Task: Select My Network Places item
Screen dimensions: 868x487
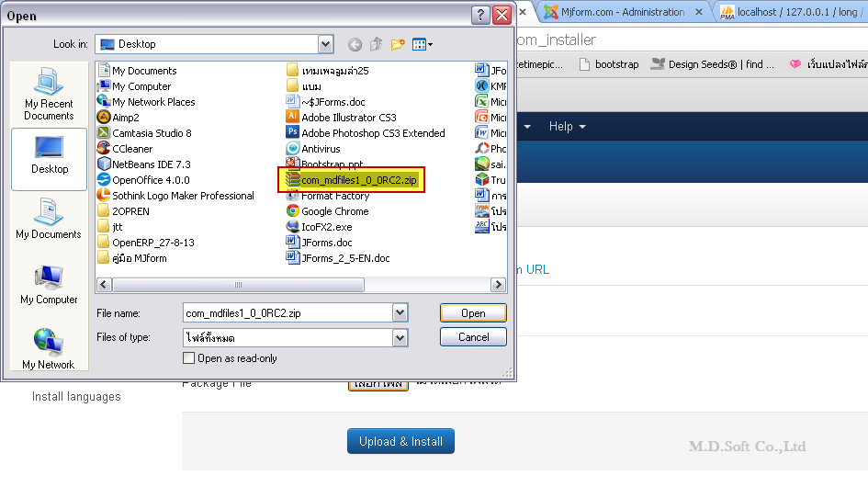Action: point(146,102)
